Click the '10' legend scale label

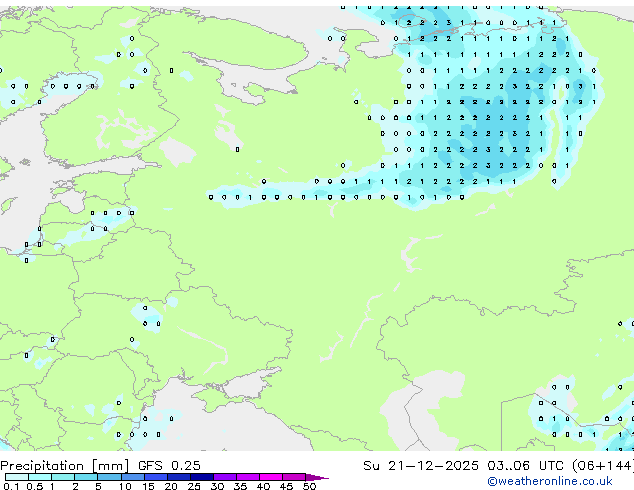pyautogui.click(x=125, y=486)
